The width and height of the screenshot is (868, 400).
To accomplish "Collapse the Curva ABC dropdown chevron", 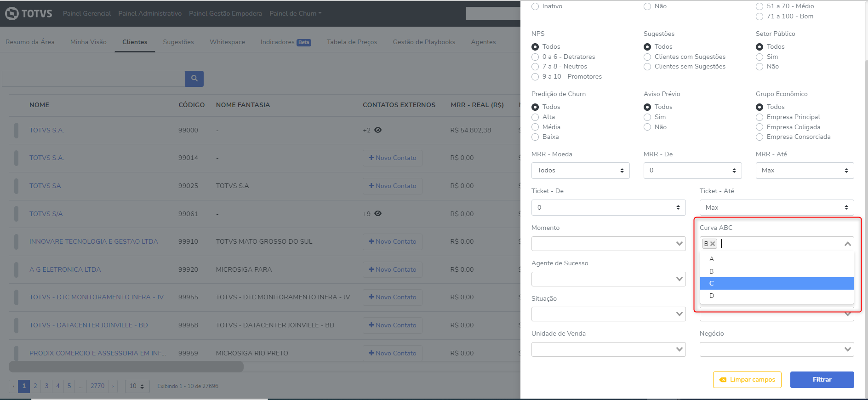I will point(847,244).
